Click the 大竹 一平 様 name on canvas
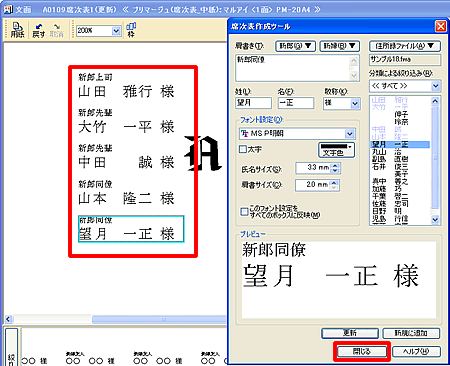Screen dimensions: 450x366 [126, 127]
